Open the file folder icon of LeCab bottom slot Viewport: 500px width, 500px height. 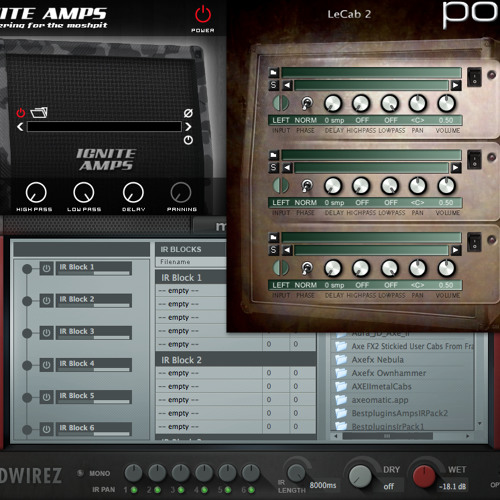coord(274,237)
